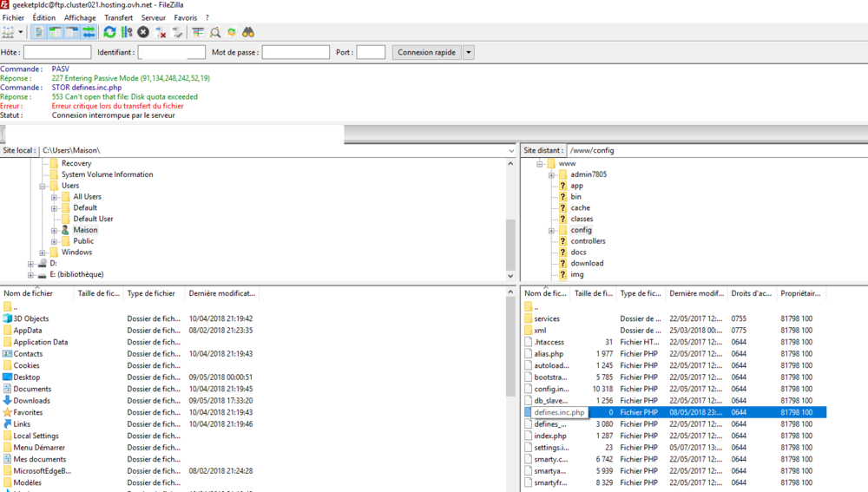
Task: Click the reconnect to last server icon
Action: (x=178, y=32)
